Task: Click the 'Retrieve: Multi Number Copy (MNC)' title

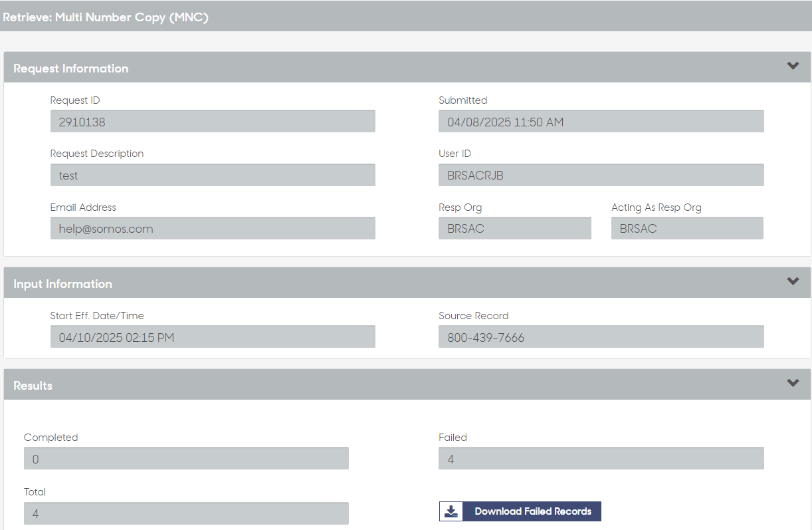Action: [x=106, y=17]
